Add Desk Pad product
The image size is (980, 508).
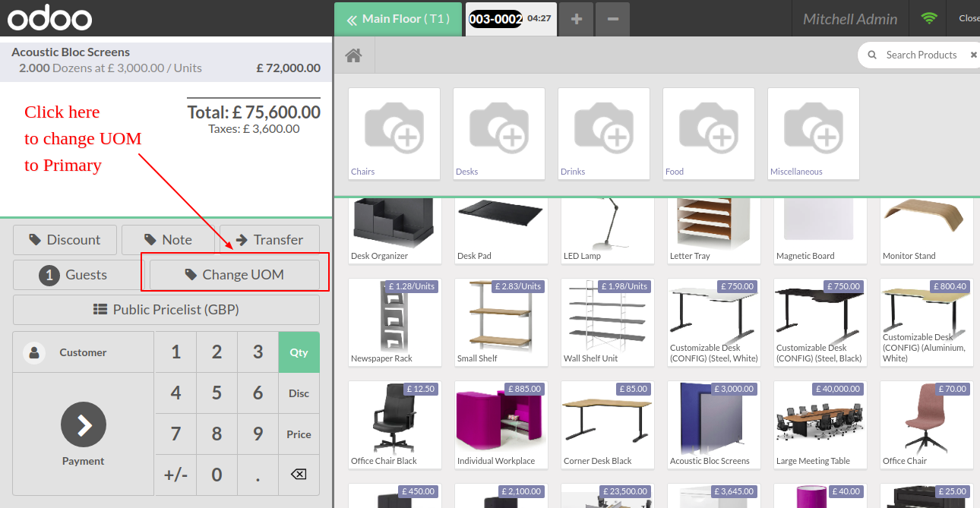click(x=501, y=230)
